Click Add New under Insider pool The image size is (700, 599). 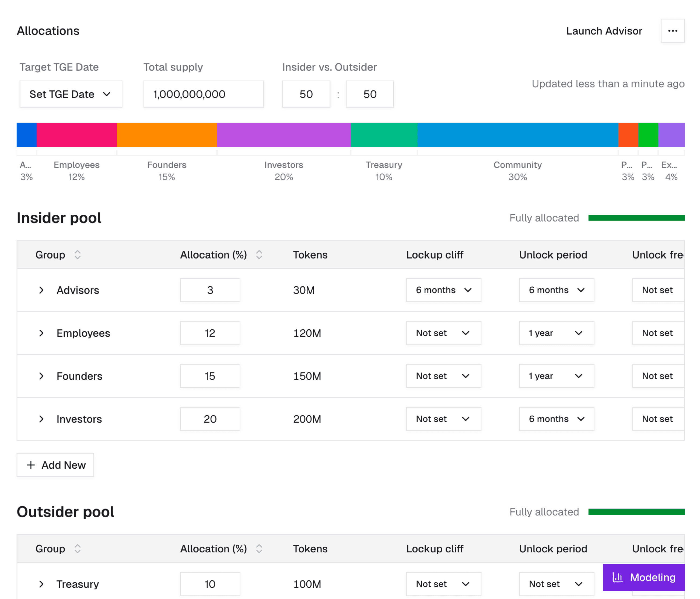[x=55, y=465]
